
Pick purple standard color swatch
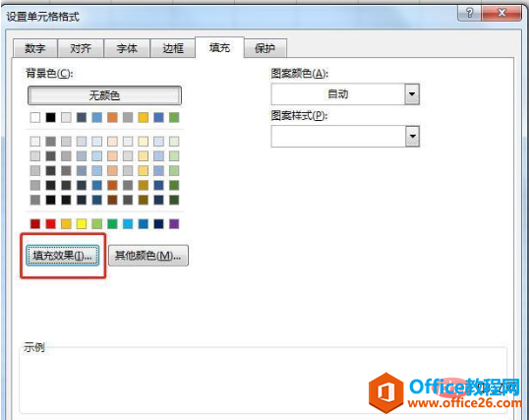click(174, 224)
